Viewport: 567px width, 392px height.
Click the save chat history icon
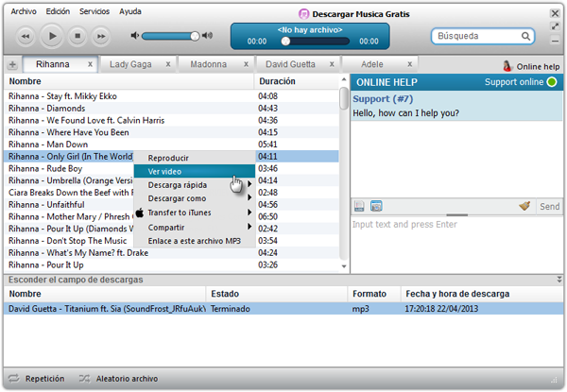coord(359,206)
